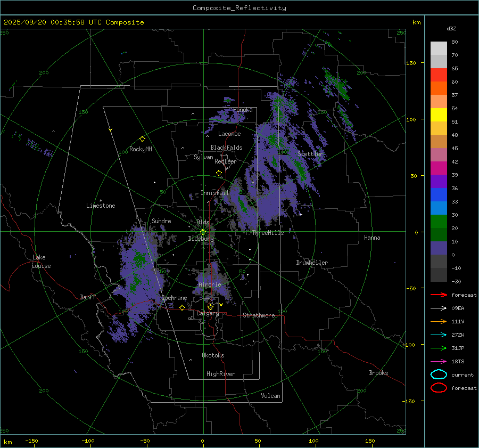Click the yellow diamond radar site above Didsbury

[x=203, y=232]
